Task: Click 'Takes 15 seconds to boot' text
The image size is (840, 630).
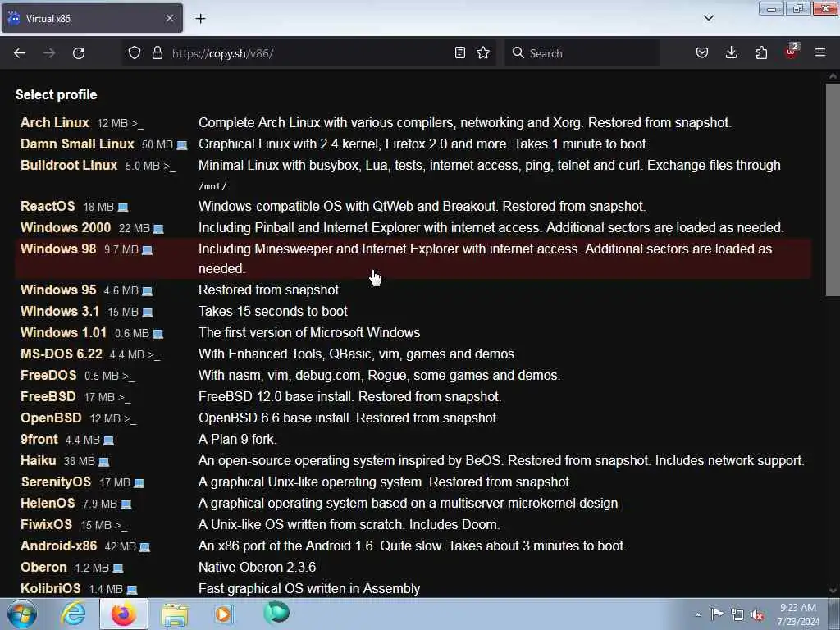Action: pyautogui.click(x=272, y=311)
